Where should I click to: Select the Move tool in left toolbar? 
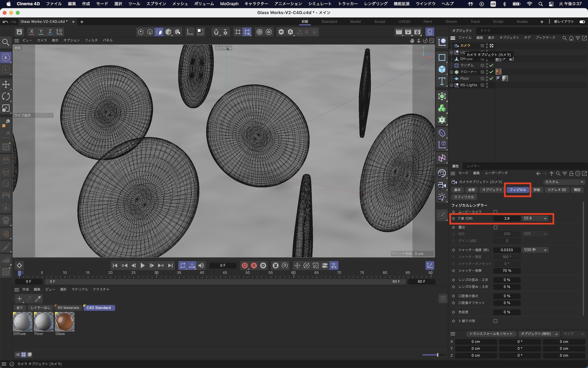click(6, 84)
